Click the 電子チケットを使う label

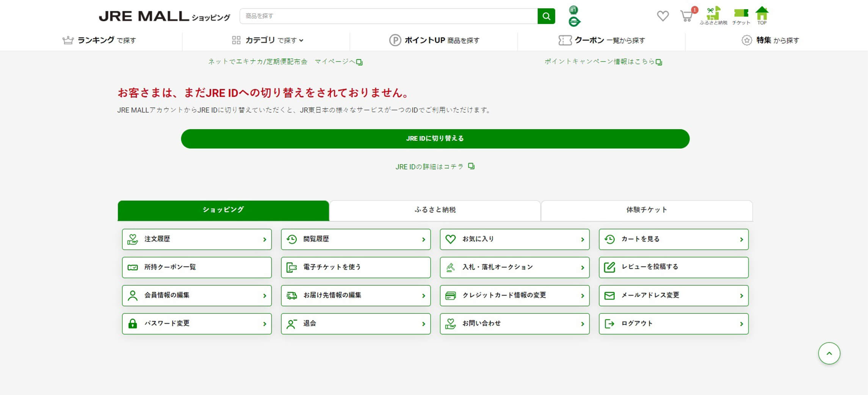332,267
